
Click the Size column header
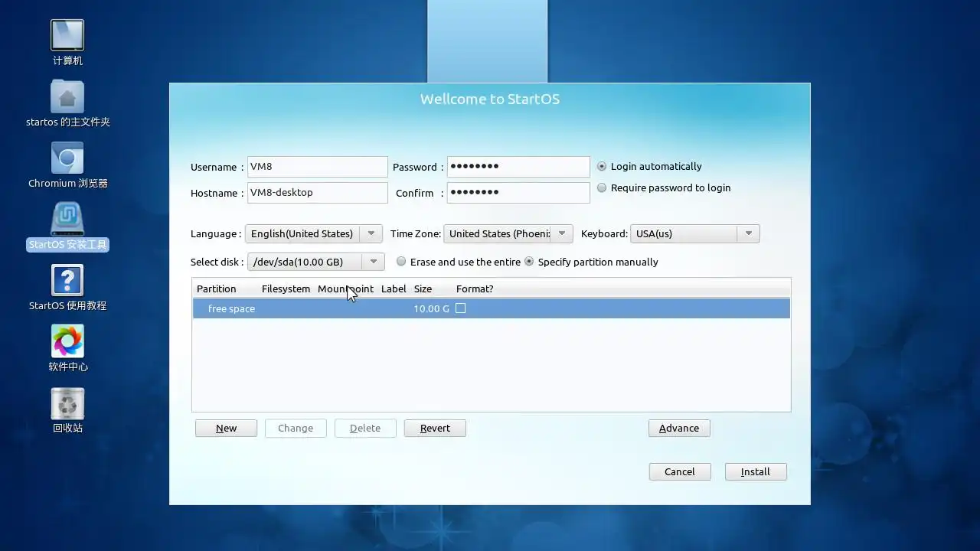pyautogui.click(x=423, y=289)
